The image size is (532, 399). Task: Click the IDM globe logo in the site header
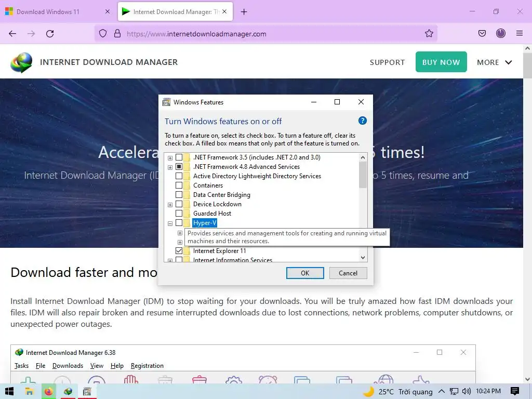[21, 62]
